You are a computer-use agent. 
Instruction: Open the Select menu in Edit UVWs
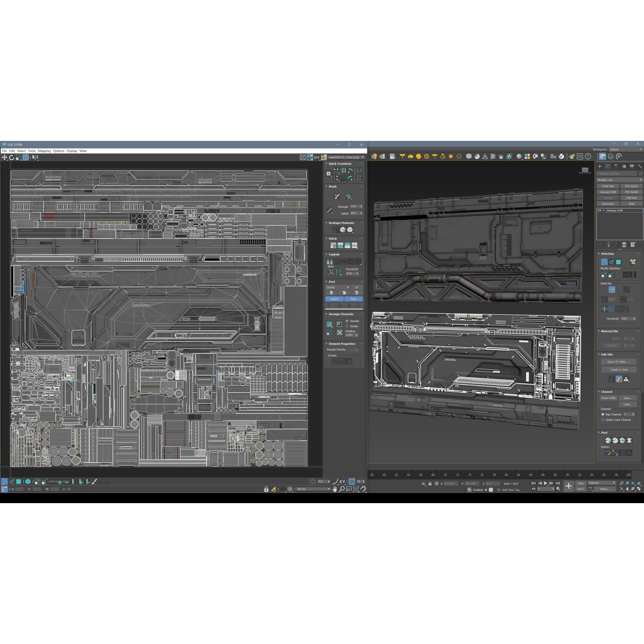pyautogui.click(x=21, y=151)
